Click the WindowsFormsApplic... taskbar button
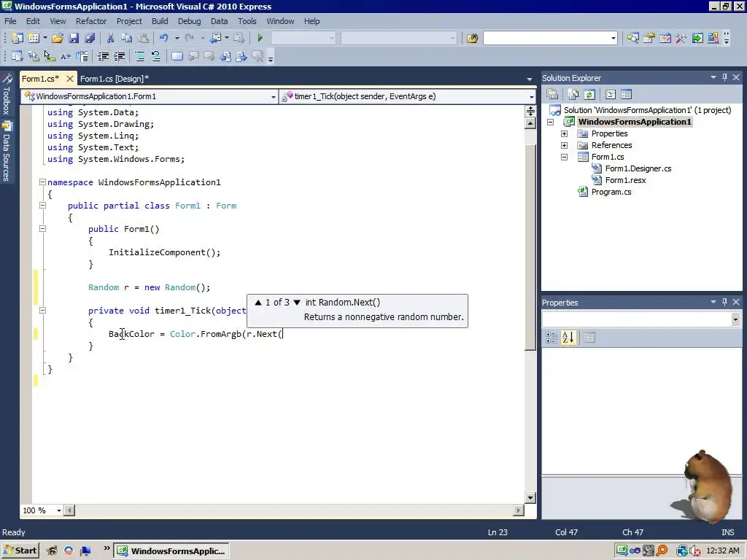The height and width of the screenshot is (560, 747). (172, 551)
